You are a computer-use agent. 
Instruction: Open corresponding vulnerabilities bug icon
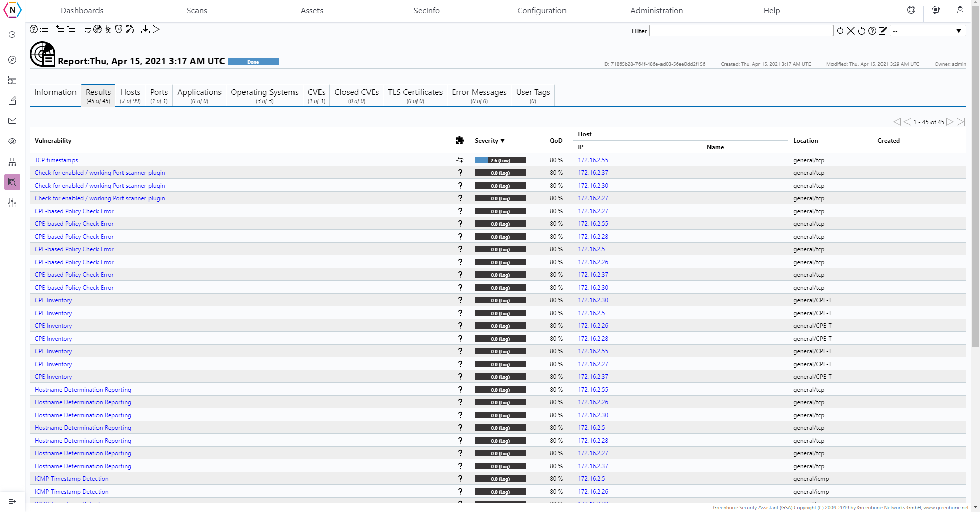click(x=108, y=30)
